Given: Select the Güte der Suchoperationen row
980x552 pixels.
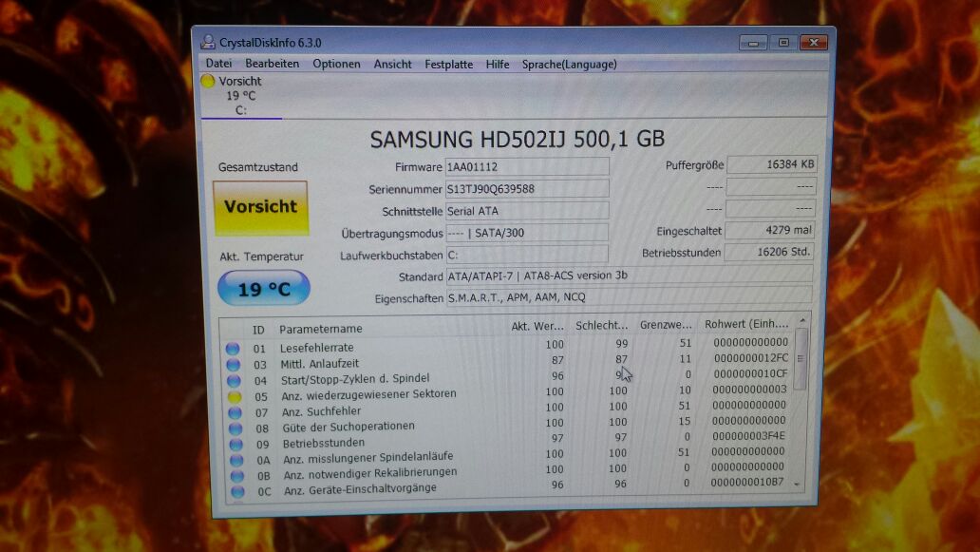Looking at the screenshot, I should (507, 424).
